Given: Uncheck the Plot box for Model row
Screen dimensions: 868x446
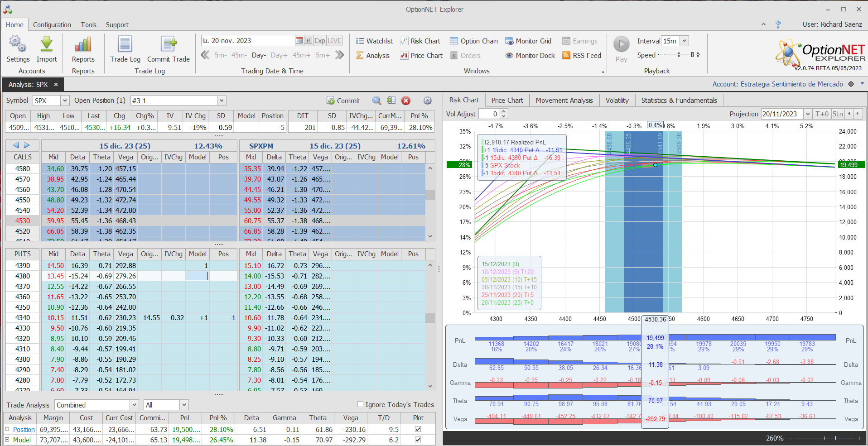Looking at the screenshot, I should (x=418, y=440).
